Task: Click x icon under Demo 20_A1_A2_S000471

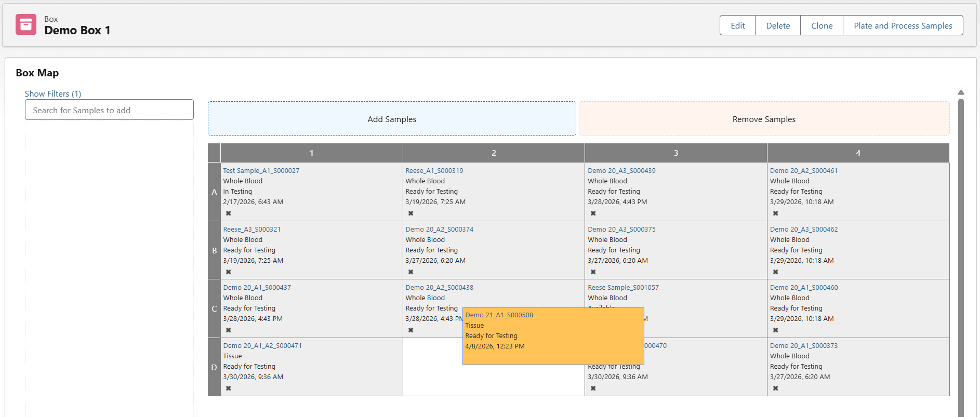Action: click(228, 388)
